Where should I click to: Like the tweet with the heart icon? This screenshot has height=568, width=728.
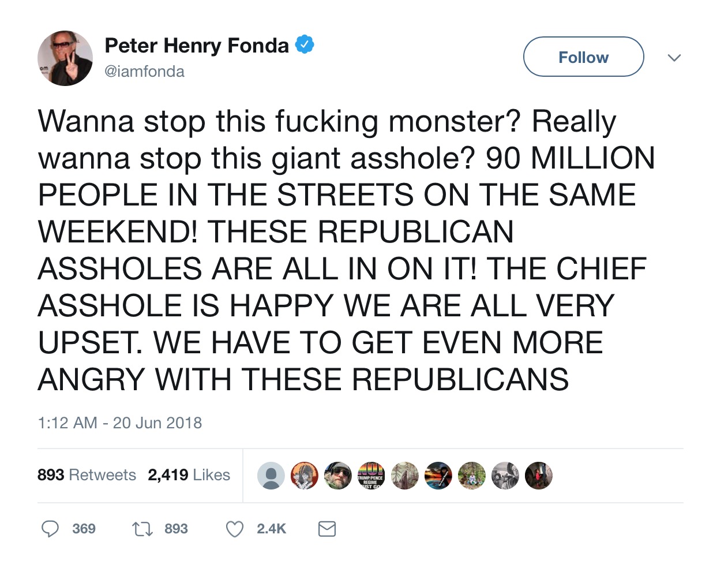234,529
